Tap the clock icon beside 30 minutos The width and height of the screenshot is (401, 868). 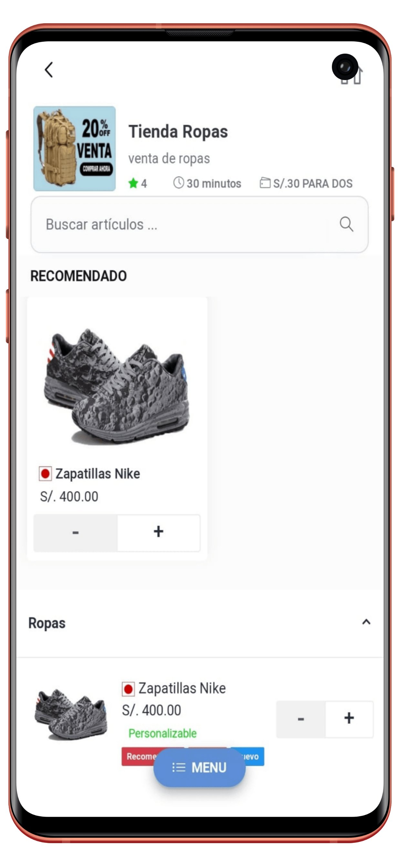[179, 183]
